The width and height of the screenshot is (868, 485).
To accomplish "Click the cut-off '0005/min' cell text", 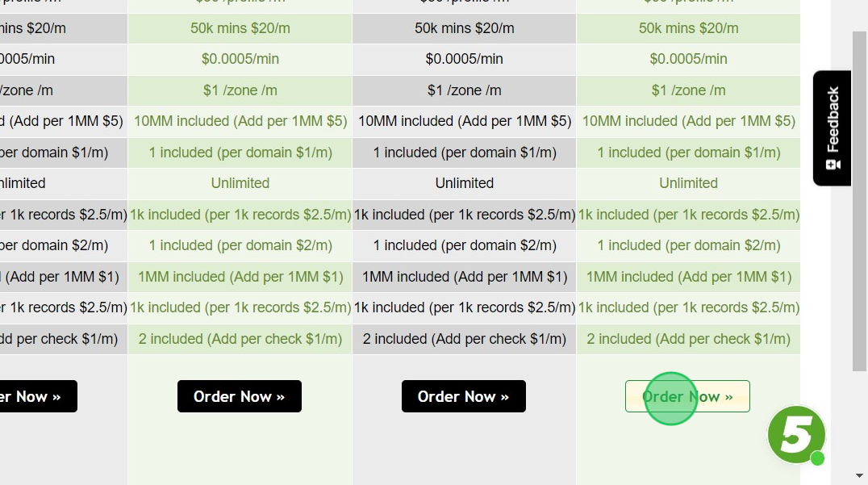I will click(27, 59).
